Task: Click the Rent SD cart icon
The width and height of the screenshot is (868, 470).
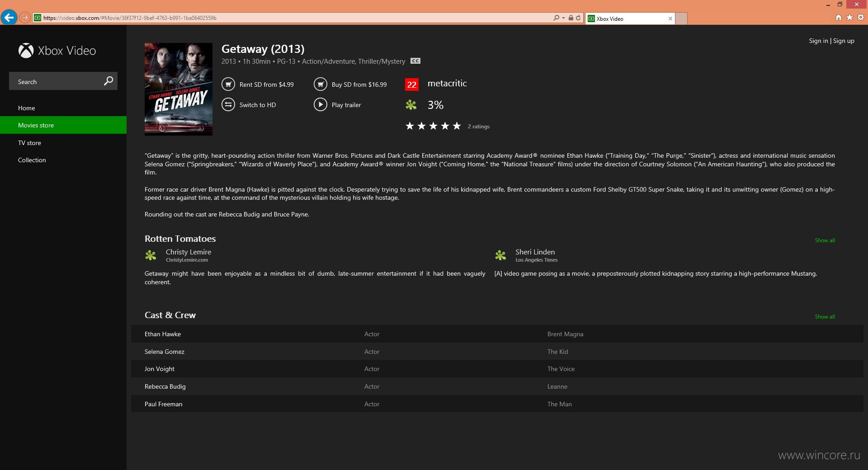Action: (228, 85)
